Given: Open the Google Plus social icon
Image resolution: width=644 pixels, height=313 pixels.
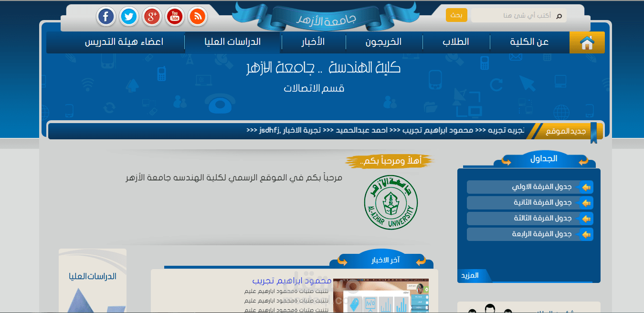Looking at the screenshot, I should [152, 17].
